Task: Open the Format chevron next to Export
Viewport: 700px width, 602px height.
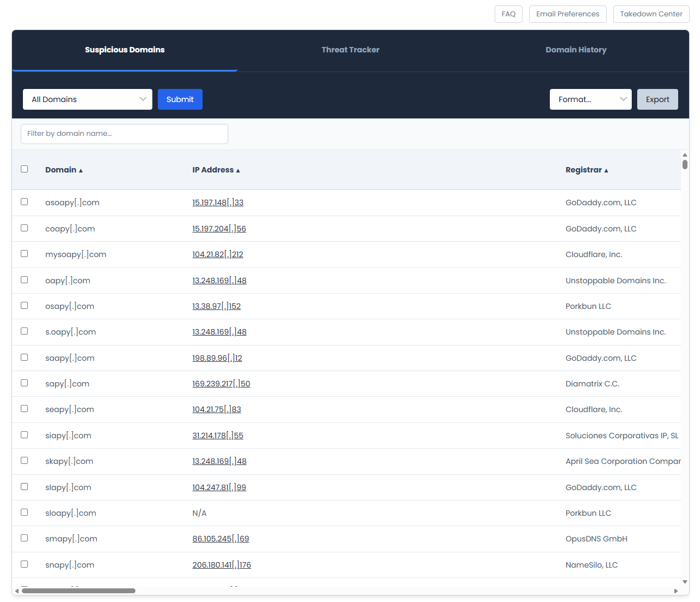Action: pos(624,99)
